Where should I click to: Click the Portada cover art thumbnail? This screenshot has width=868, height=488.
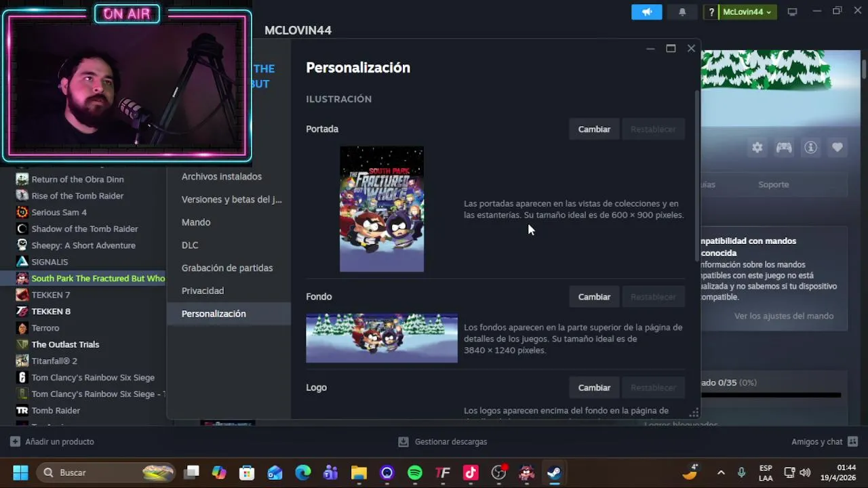tap(382, 209)
